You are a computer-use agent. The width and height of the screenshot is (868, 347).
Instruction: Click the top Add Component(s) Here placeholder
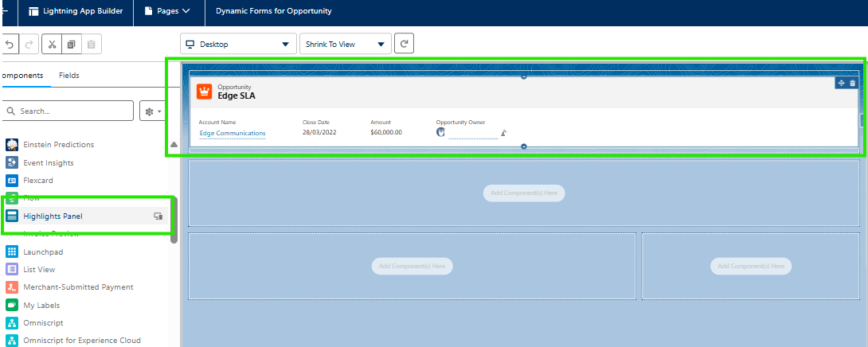(x=523, y=193)
